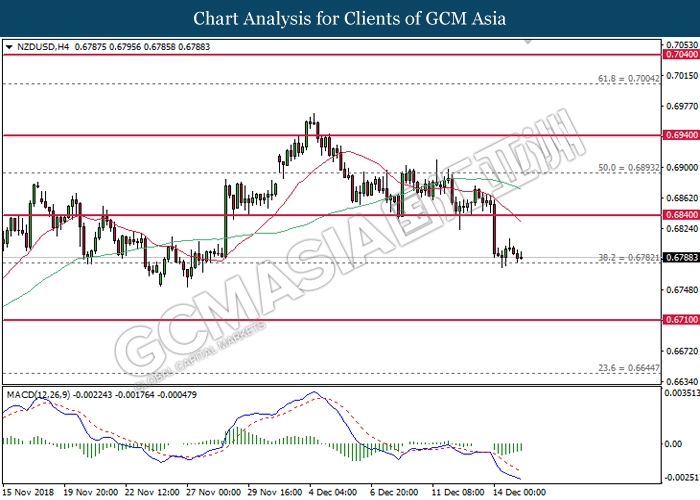Image resolution: width=700 pixels, height=500 pixels.
Task: Click the 0.67480 price scale value
Action: [682, 290]
